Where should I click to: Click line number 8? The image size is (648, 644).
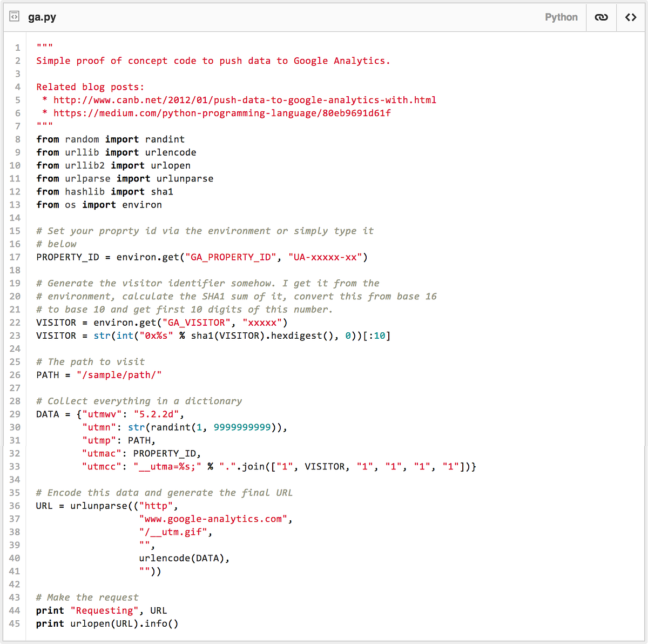[x=17, y=139]
